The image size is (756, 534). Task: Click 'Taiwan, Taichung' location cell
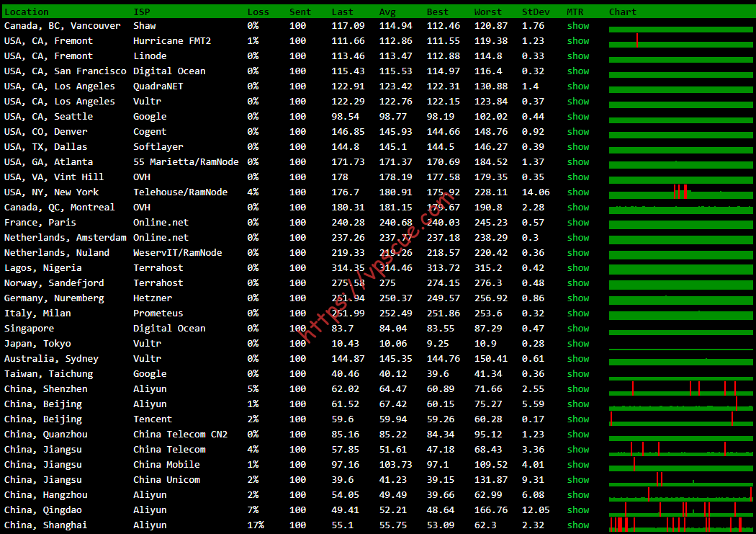click(49, 373)
